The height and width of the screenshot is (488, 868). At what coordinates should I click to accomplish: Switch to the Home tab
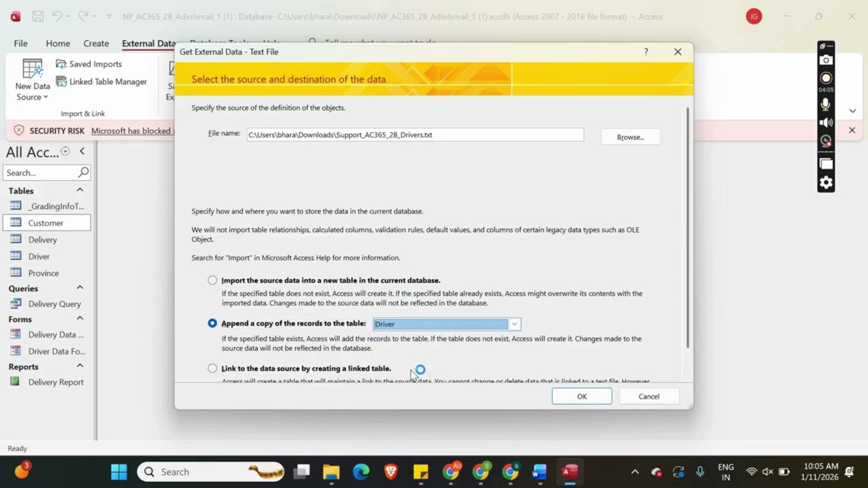(58, 43)
